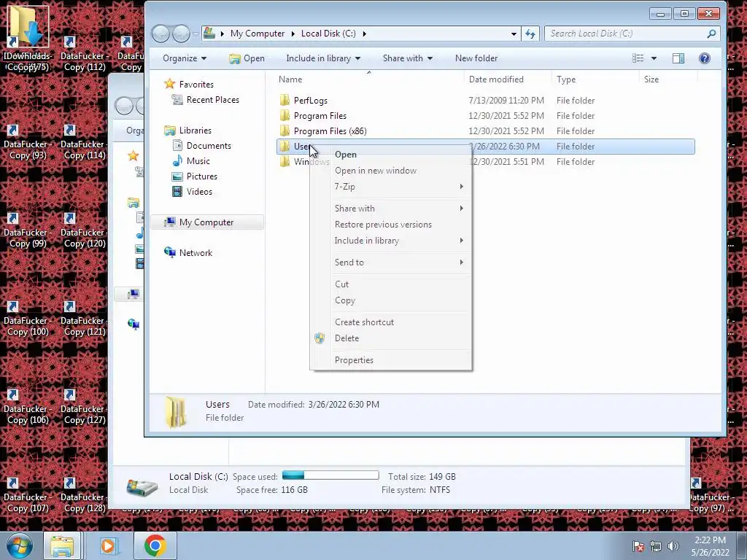The height and width of the screenshot is (560, 747).
Task: Open the Include in library toolbar dropdown
Action: click(323, 58)
